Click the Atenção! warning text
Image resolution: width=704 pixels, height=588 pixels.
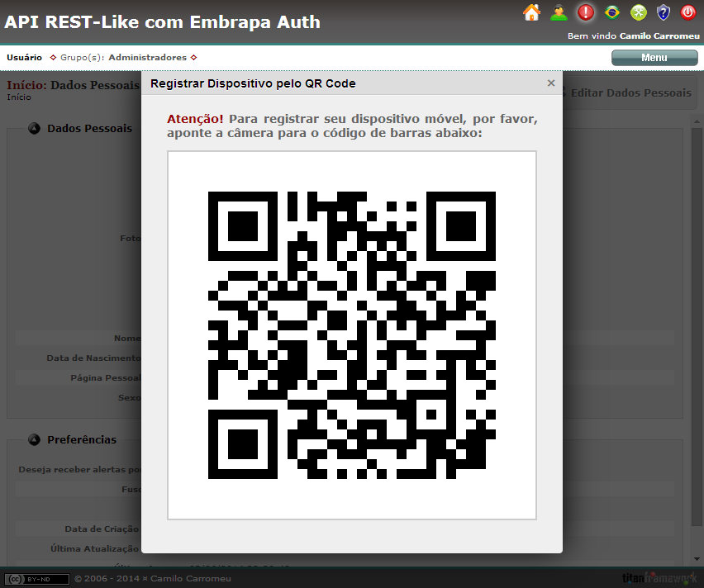point(195,119)
